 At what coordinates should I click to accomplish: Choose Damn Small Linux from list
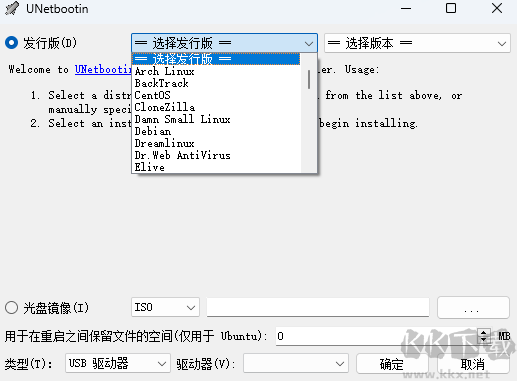(x=216, y=119)
